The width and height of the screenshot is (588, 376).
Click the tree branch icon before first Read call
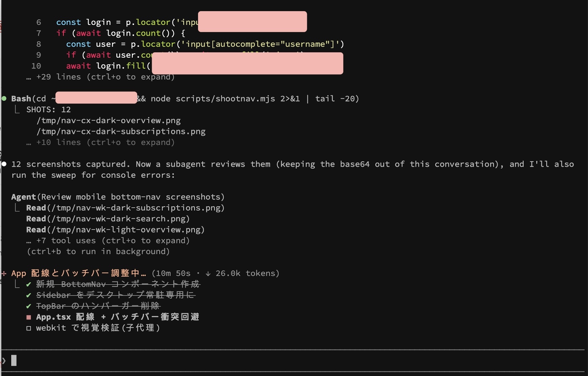pyautogui.click(x=17, y=207)
